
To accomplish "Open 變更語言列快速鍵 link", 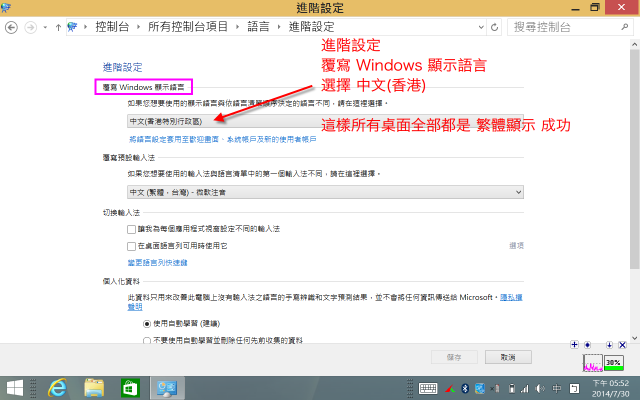I will pyautogui.click(x=158, y=262).
